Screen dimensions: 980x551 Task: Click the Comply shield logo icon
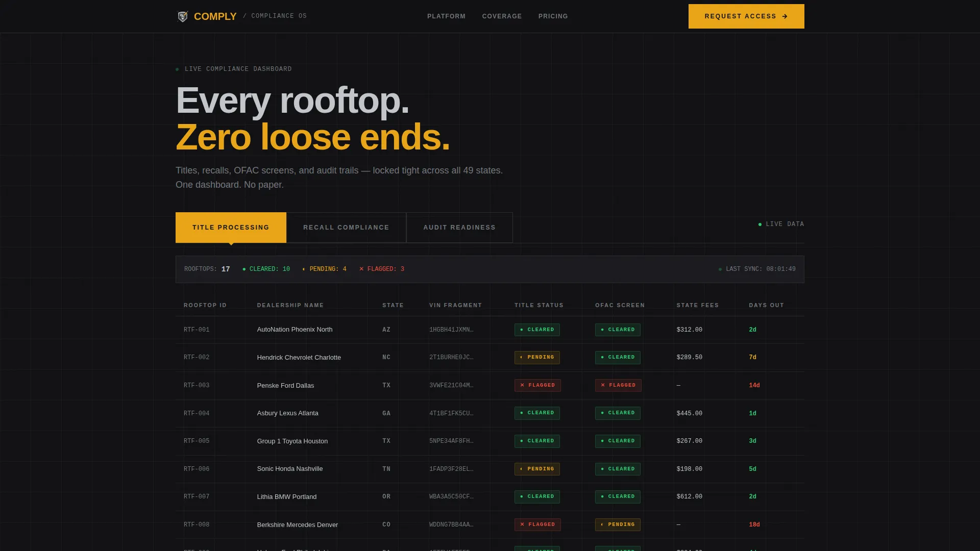182,16
